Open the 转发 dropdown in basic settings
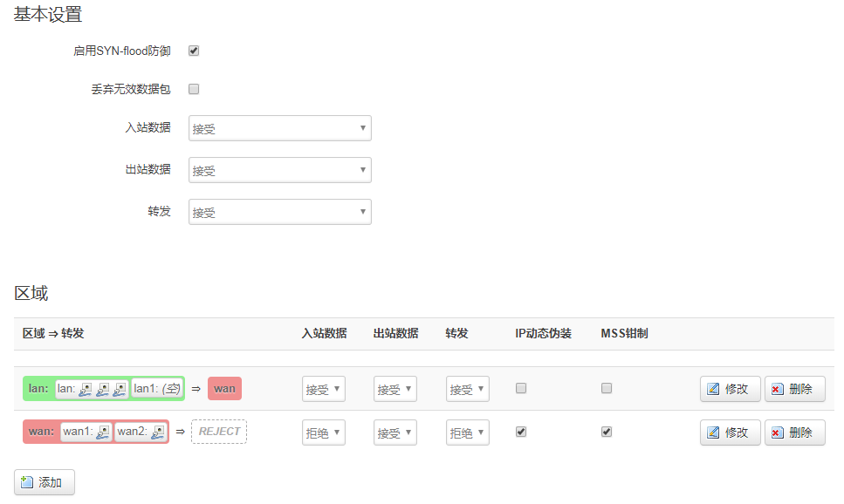This screenshot has height=504, width=844. [x=280, y=212]
